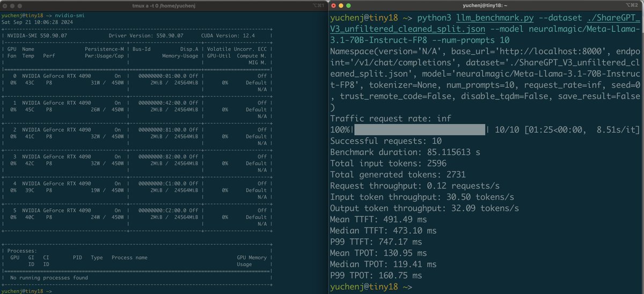This screenshot has width=644, height=294.
Task: Click Output token throughput: 32.09 tokens/s
Action: (x=425, y=208)
